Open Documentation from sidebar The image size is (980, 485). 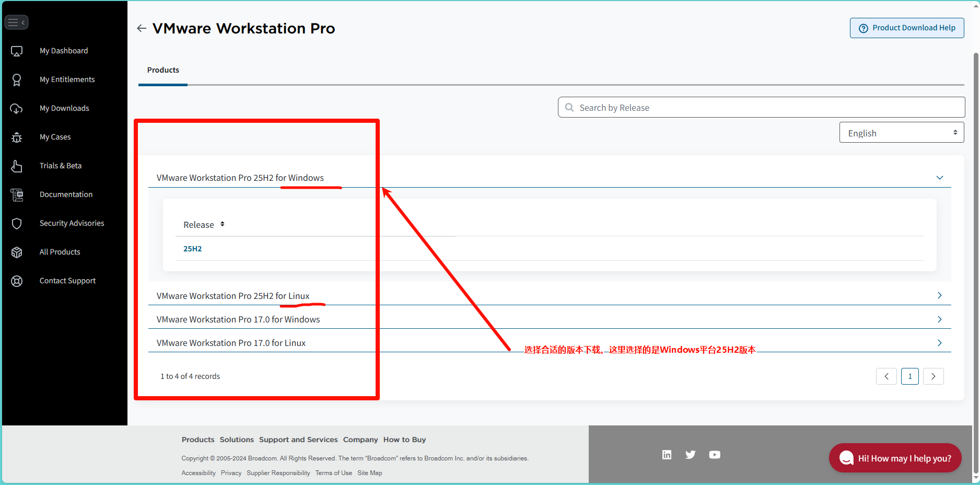pos(66,194)
